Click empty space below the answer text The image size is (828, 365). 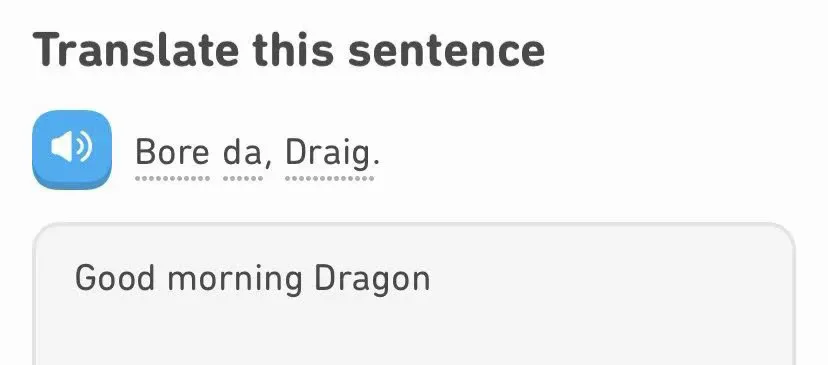point(414,335)
